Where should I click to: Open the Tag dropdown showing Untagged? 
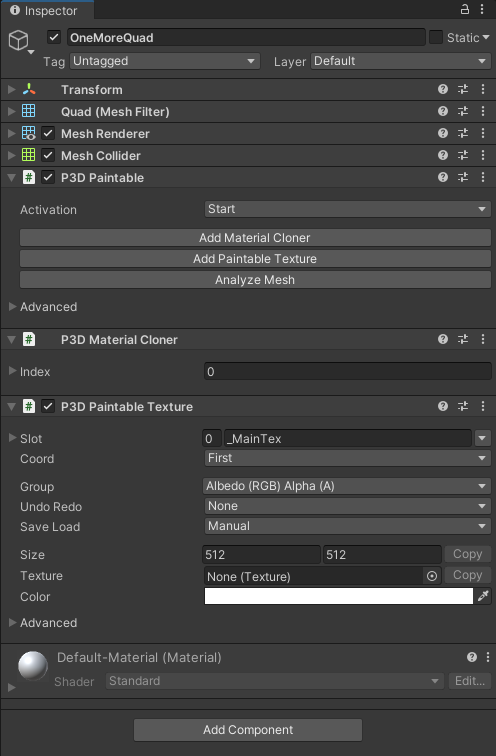(x=165, y=61)
